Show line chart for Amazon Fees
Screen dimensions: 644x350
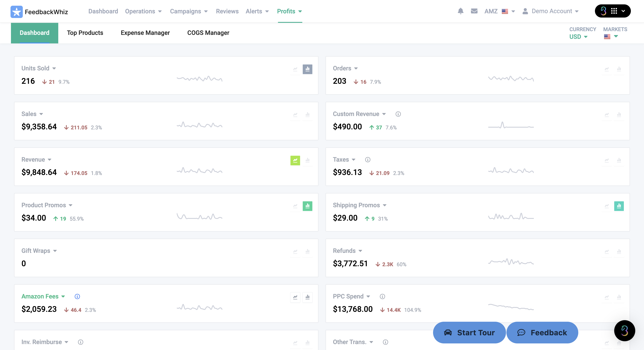pos(295,297)
